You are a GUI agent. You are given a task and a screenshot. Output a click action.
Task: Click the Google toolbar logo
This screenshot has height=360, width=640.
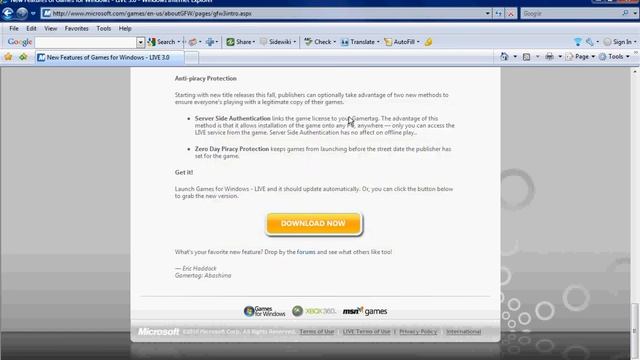click(x=20, y=42)
